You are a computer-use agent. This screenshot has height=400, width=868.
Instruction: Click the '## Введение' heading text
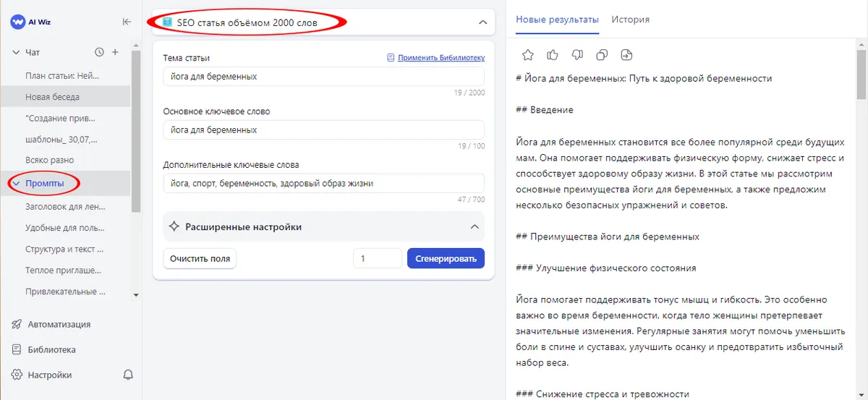pyautogui.click(x=545, y=110)
